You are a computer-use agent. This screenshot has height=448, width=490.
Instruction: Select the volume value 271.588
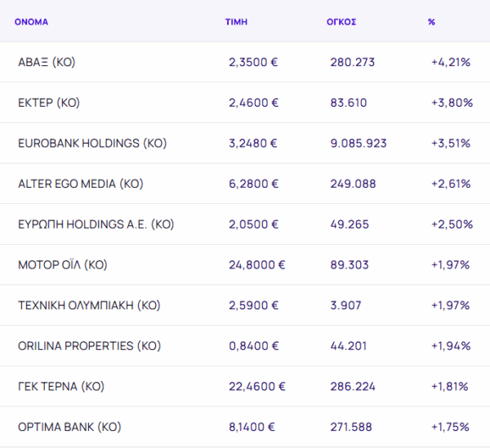(x=351, y=427)
